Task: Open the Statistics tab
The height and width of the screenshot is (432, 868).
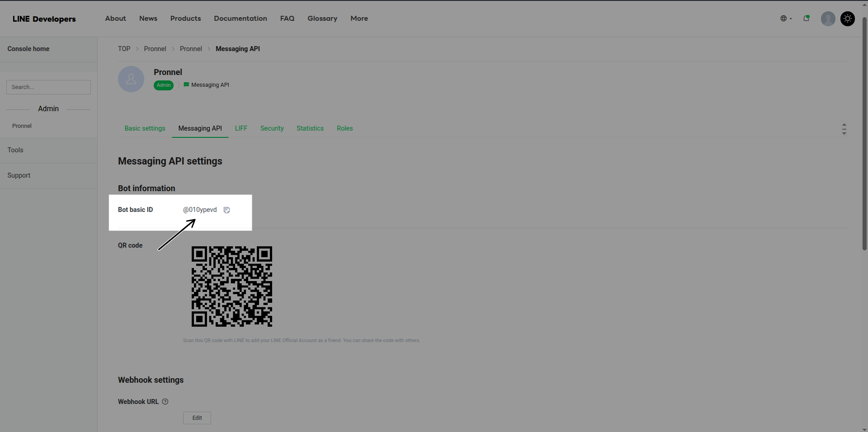Action: pos(310,128)
